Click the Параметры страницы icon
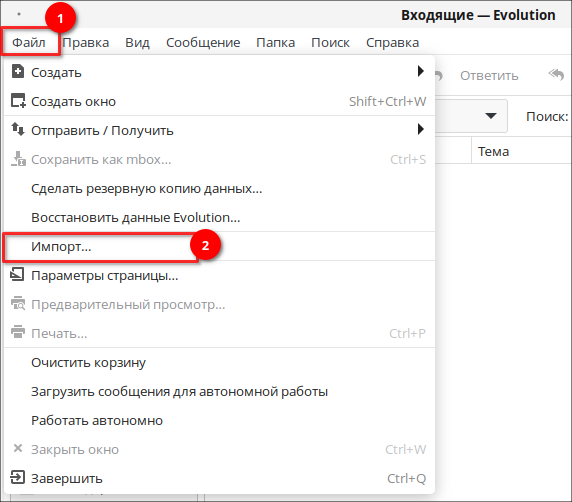The image size is (572, 502). 17,274
